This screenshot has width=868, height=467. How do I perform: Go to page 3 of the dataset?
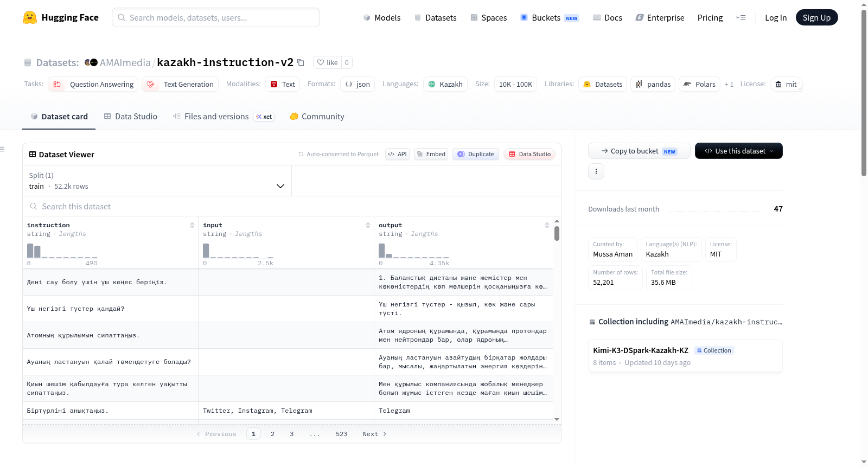(x=291, y=434)
